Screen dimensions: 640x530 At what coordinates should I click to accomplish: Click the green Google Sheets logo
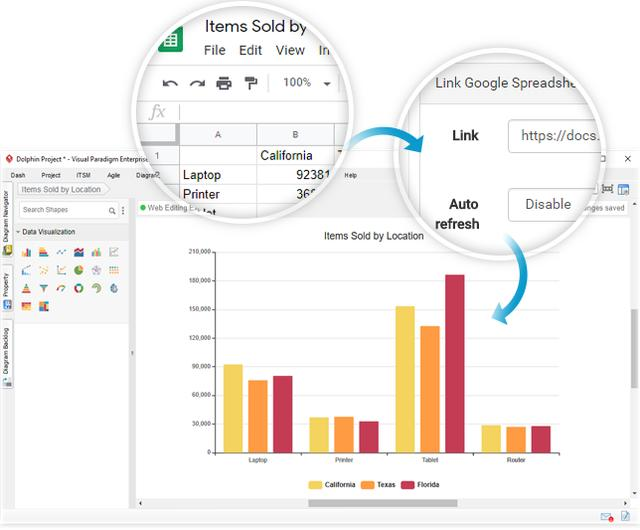[171, 39]
